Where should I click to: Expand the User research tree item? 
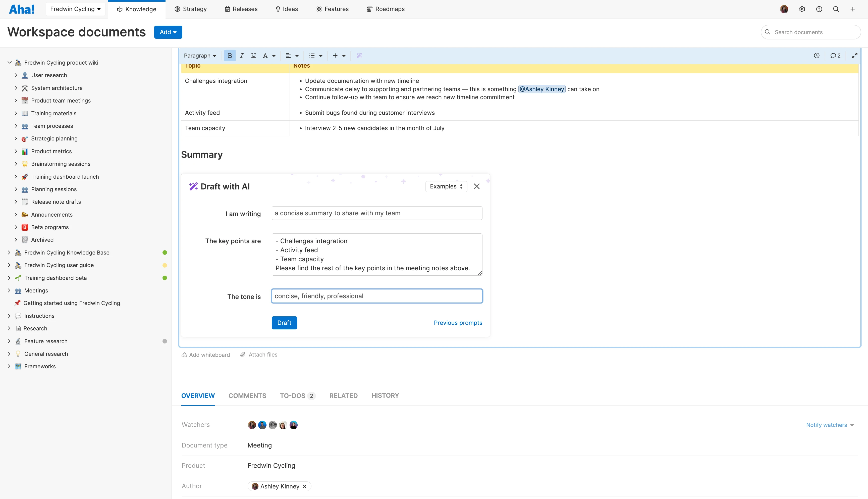point(16,75)
